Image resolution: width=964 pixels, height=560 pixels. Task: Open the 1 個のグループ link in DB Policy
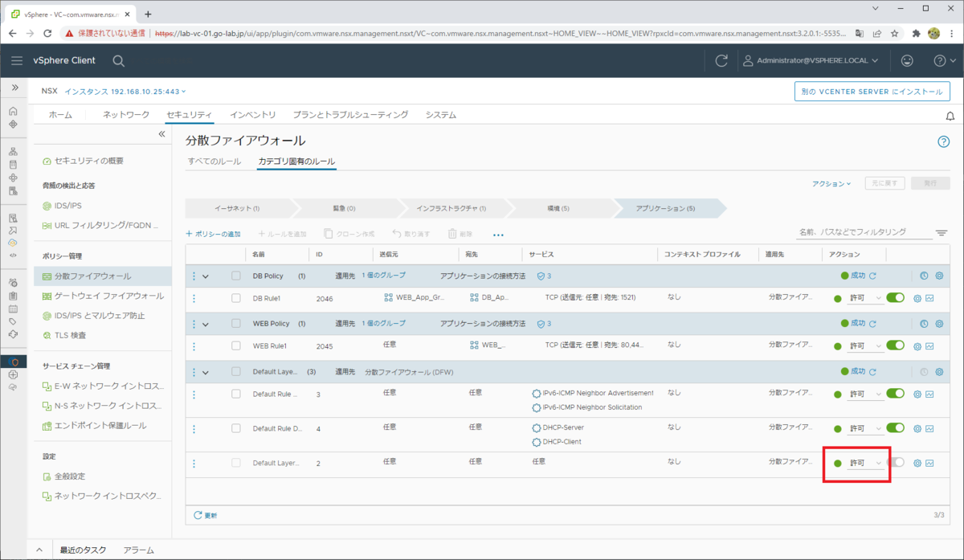coord(383,276)
